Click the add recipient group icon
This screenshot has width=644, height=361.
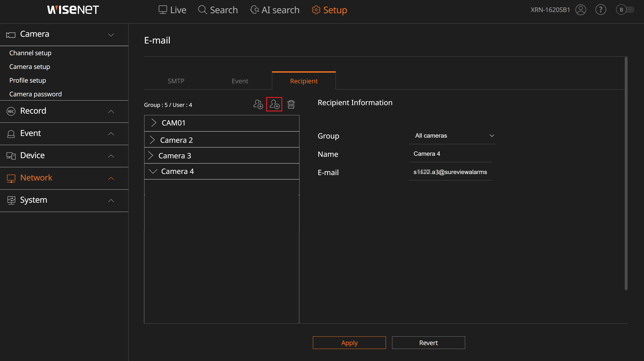[x=258, y=104]
